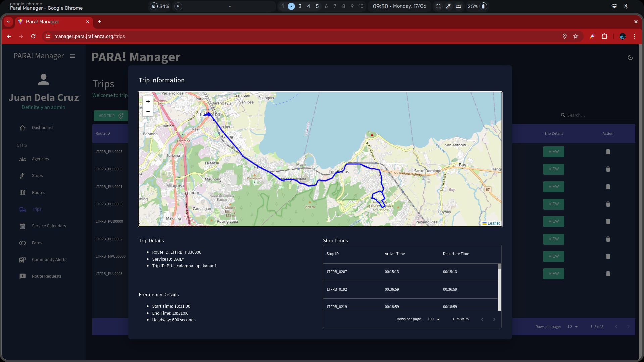The image size is (644, 362).
Task: Click the Route Requests feedback icon
Action: coord(22,276)
